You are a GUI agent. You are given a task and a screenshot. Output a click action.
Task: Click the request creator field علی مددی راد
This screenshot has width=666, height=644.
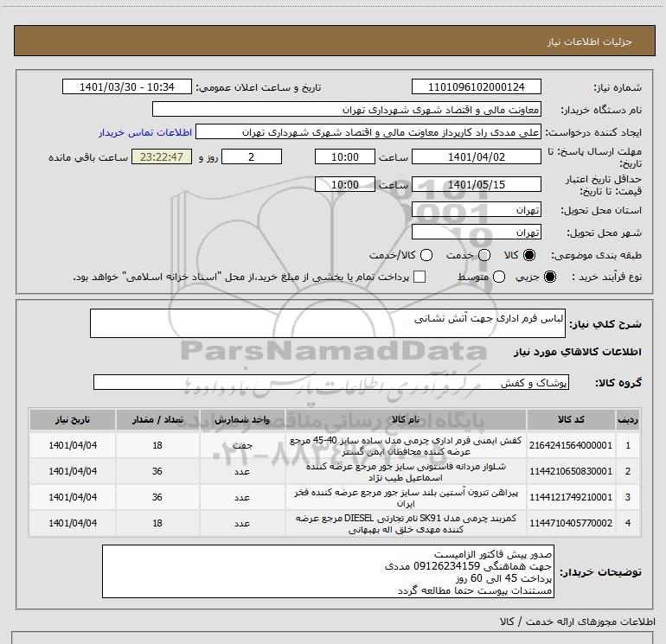click(x=368, y=132)
